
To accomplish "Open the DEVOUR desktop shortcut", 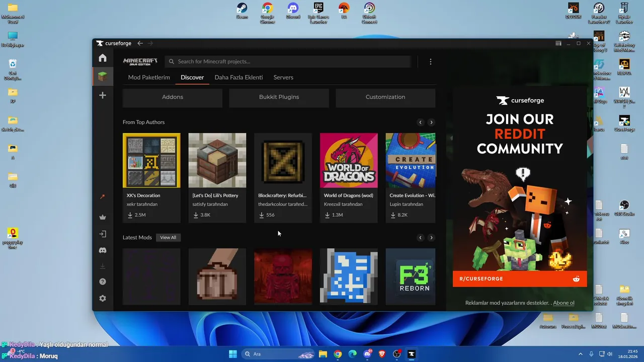I will tap(574, 11).
